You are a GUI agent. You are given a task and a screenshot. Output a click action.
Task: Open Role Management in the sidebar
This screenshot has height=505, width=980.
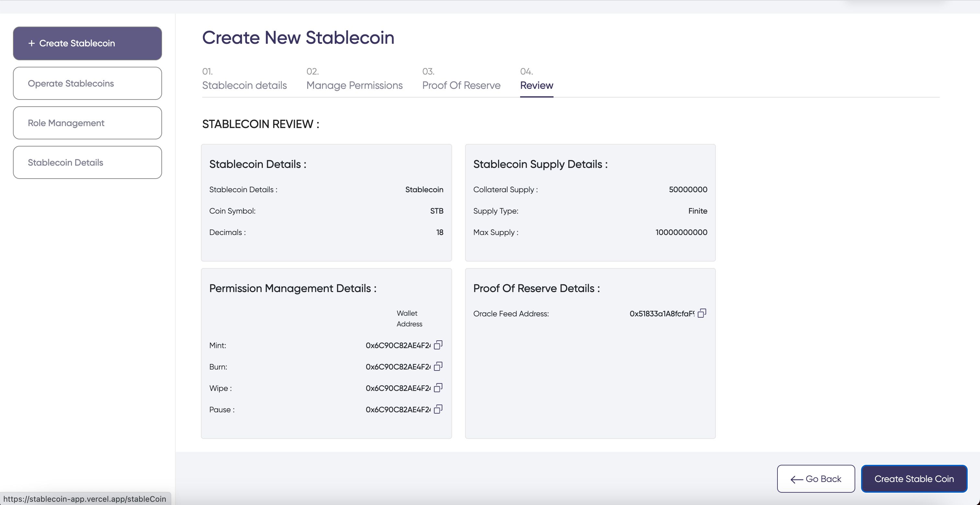click(x=87, y=123)
